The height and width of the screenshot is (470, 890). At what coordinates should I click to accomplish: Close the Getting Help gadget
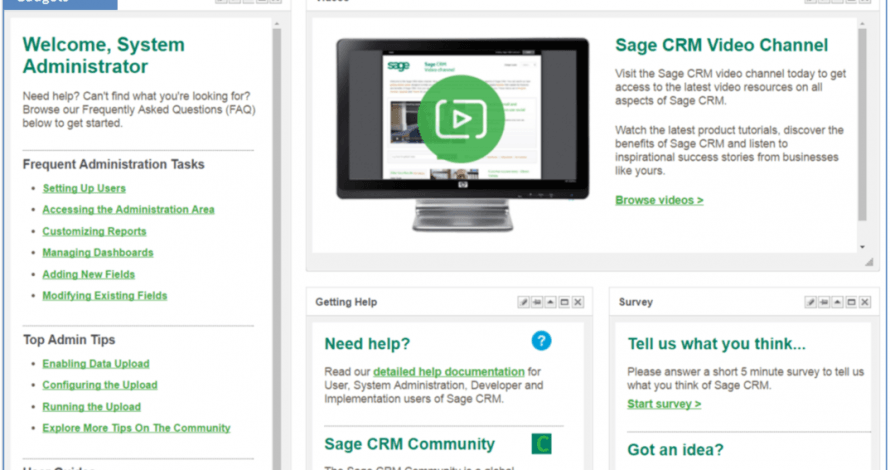pyautogui.click(x=578, y=302)
